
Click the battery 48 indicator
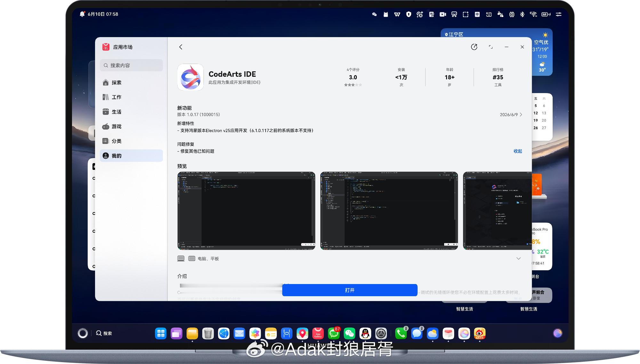(546, 14)
